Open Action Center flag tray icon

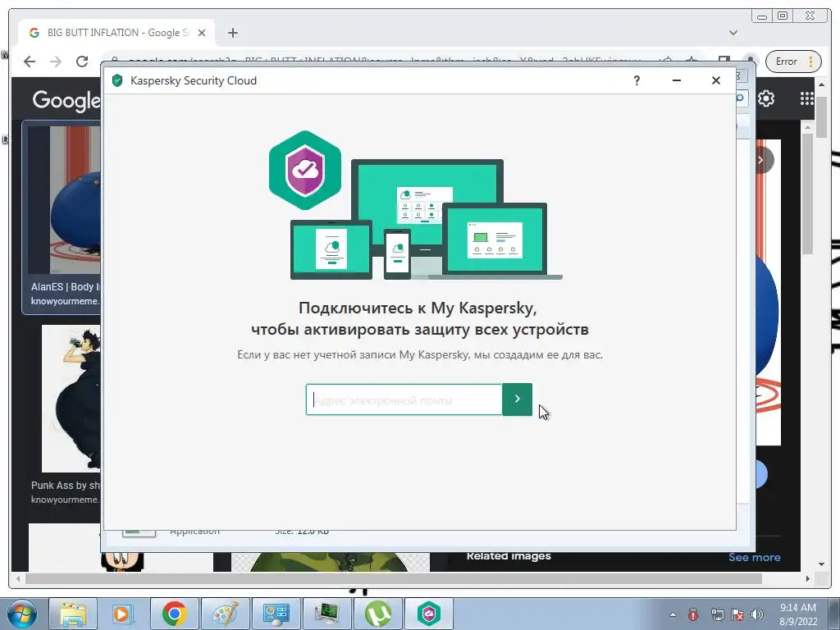[737, 614]
